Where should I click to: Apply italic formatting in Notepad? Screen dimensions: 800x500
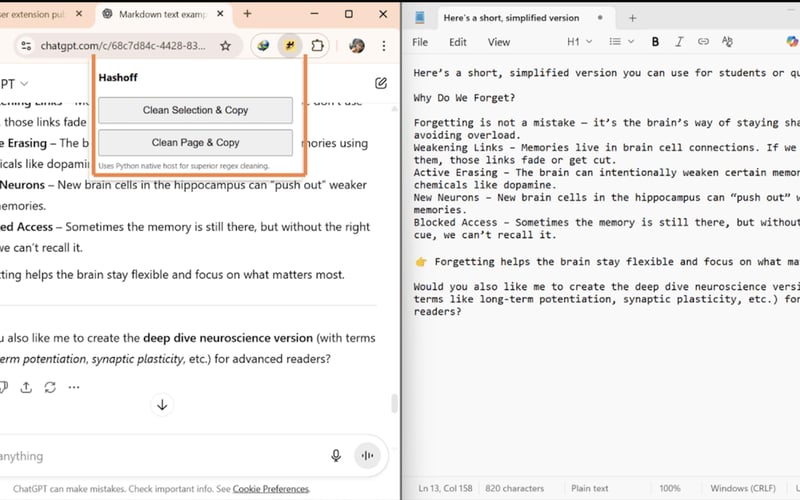[x=679, y=42]
